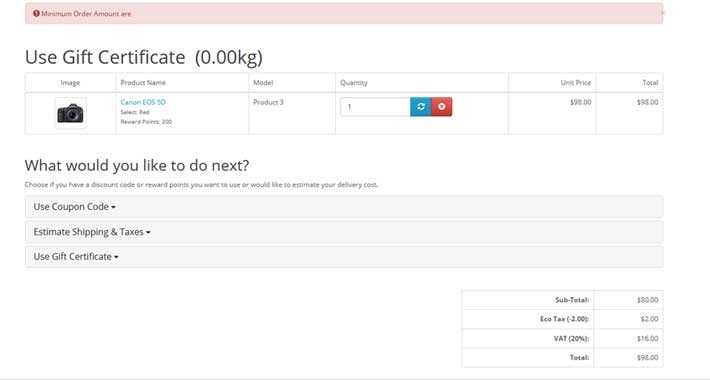
Task: Click the blue update quantity refresh icon
Action: pyautogui.click(x=421, y=107)
